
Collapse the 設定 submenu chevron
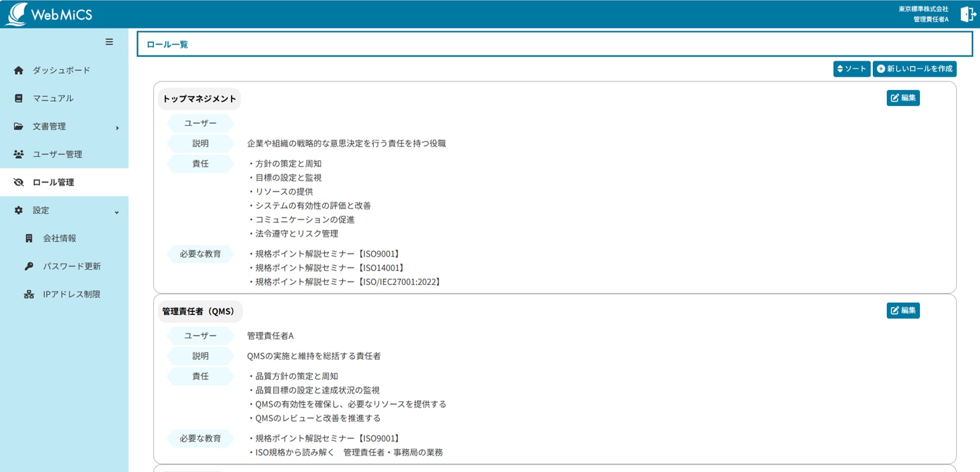(x=117, y=212)
